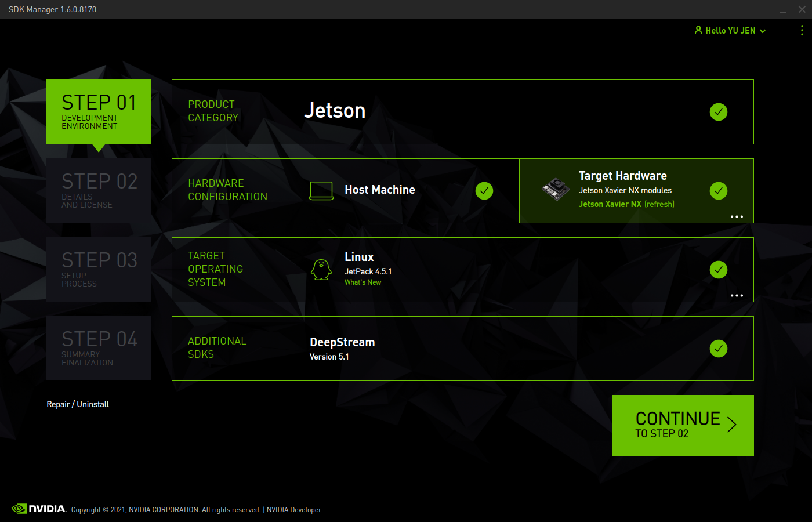Viewport: 812px width, 522px height.
Task: Click the Jetson Xavier NX module board image
Action: [x=556, y=189]
